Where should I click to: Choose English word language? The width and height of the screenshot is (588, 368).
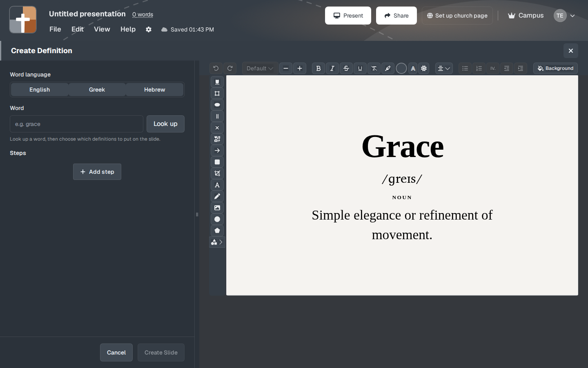[40, 90]
